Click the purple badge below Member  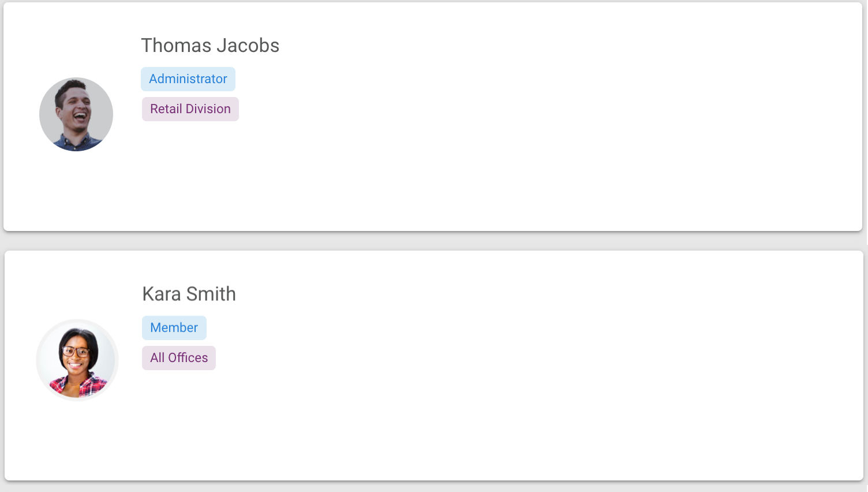point(179,358)
